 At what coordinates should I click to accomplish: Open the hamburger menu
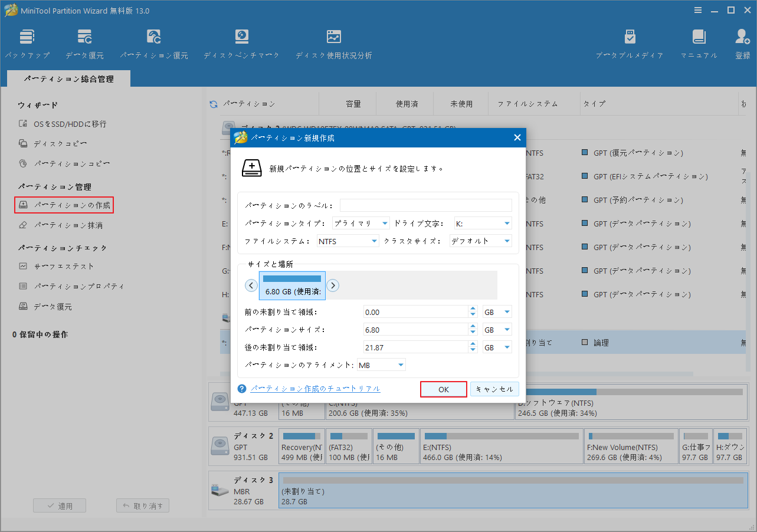[698, 10]
